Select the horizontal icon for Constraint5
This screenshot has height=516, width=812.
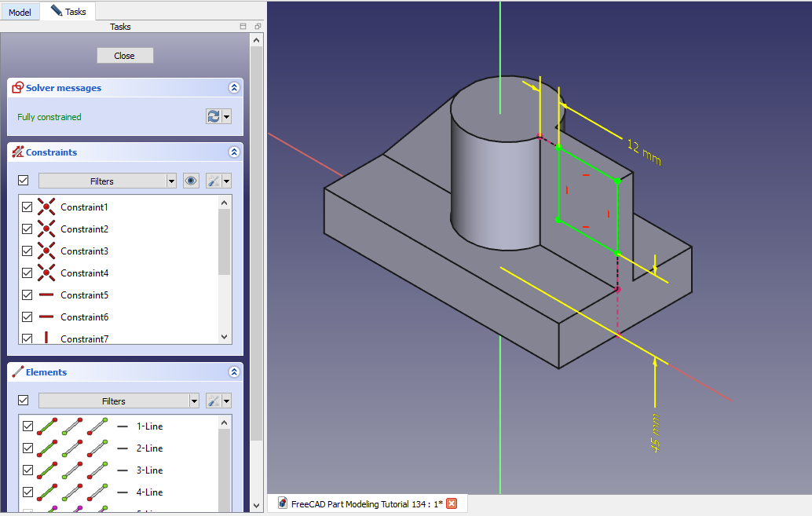point(46,295)
